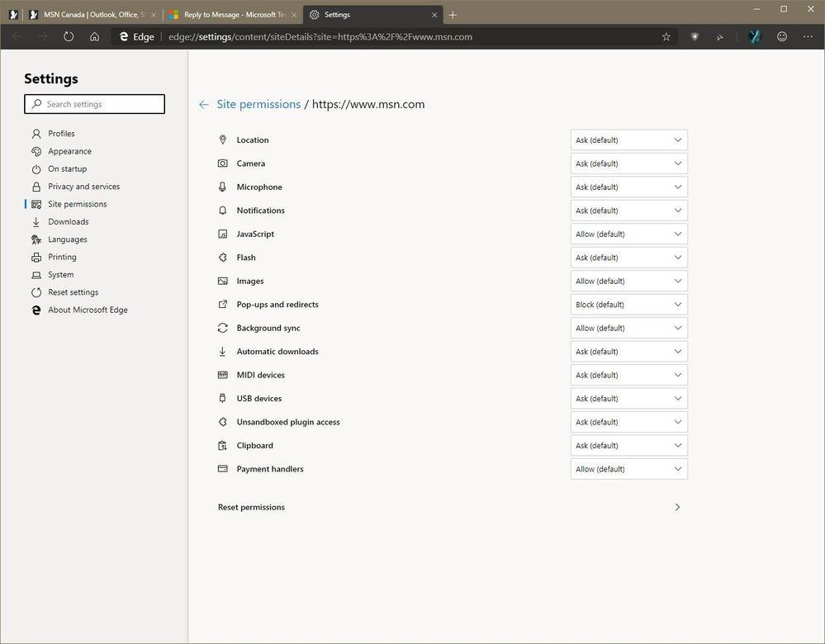
Task: Click the Camera permission icon
Action: pos(223,163)
